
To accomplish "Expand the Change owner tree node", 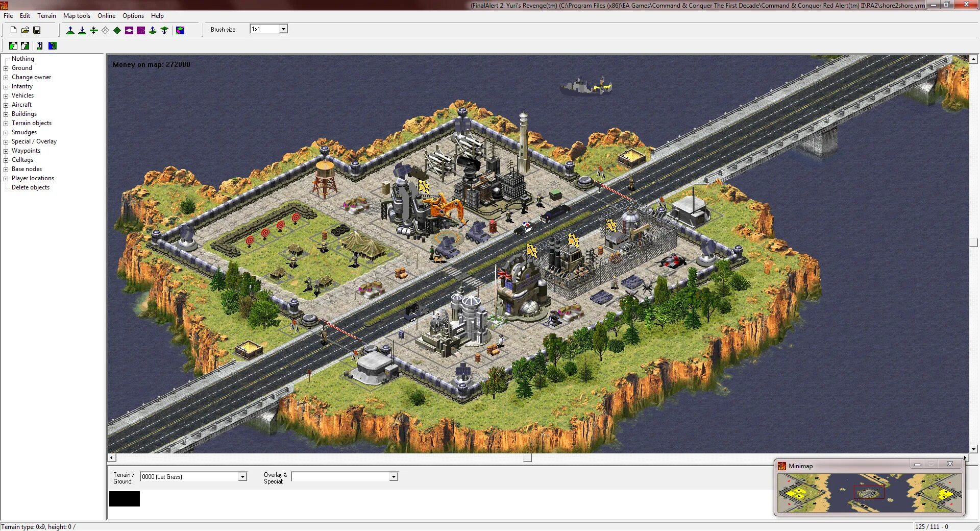I will click(x=6, y=78).
